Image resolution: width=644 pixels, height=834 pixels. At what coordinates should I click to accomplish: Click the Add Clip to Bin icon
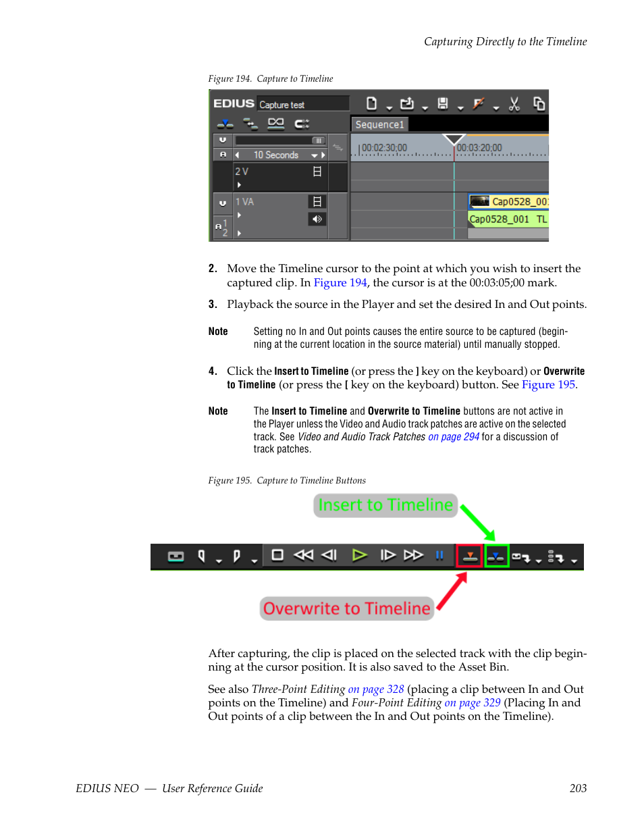pos(520,557)
